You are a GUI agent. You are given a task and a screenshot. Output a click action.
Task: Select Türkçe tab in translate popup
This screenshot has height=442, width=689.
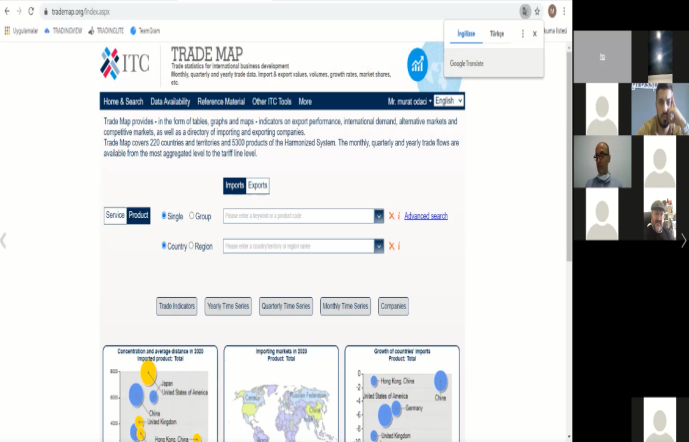click(497, 34)
